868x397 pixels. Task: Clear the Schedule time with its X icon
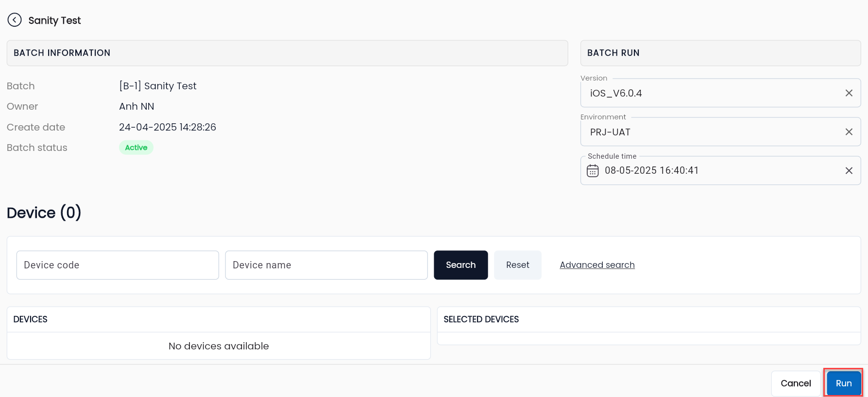coord(849,171)
